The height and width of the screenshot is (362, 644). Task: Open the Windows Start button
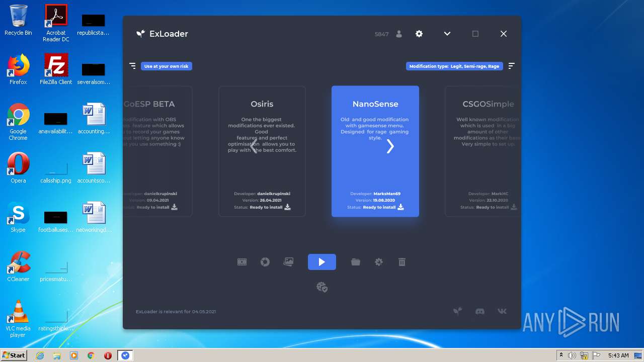click(14, 355)
